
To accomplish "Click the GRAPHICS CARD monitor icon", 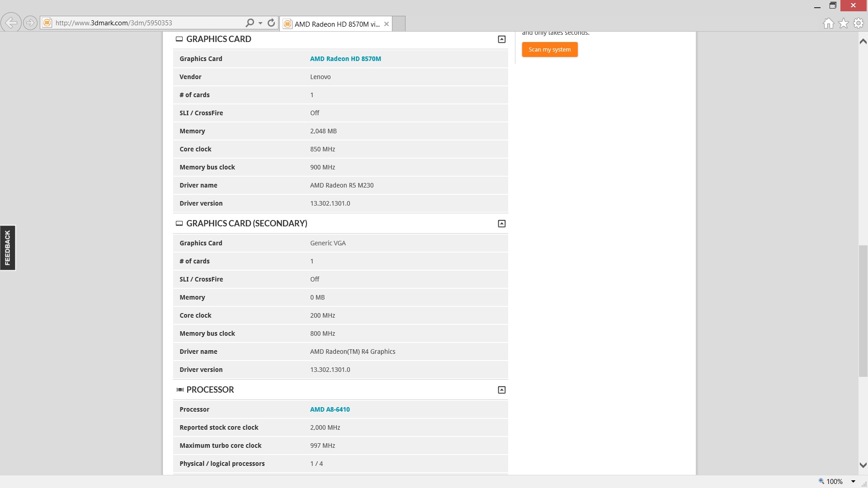I will [179, 39].
